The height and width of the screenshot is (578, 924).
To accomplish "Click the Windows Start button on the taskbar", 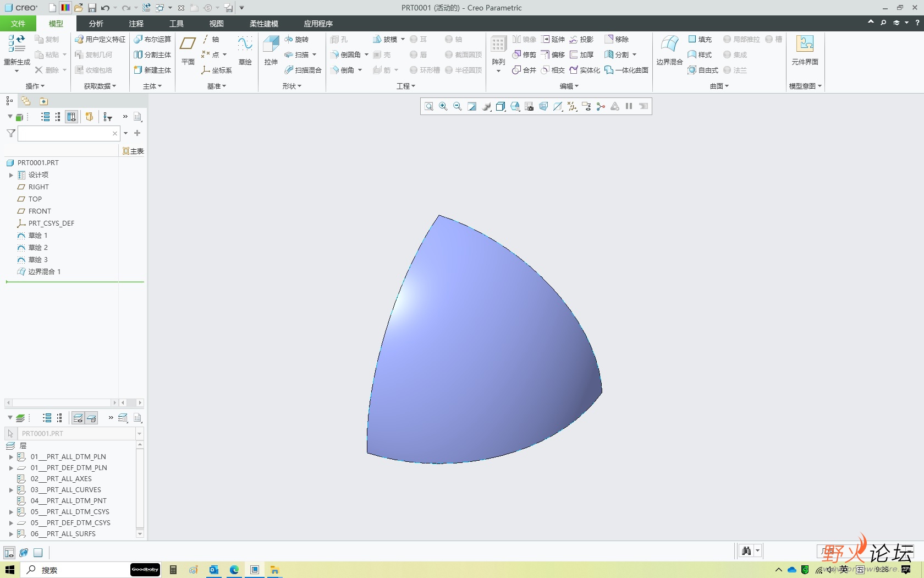I will point(10,570).
